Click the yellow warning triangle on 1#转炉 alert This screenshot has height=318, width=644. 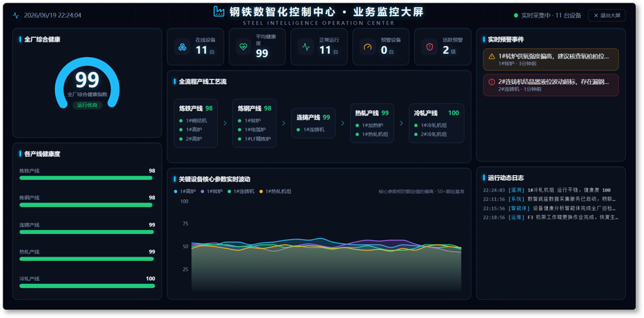[492, 56]
